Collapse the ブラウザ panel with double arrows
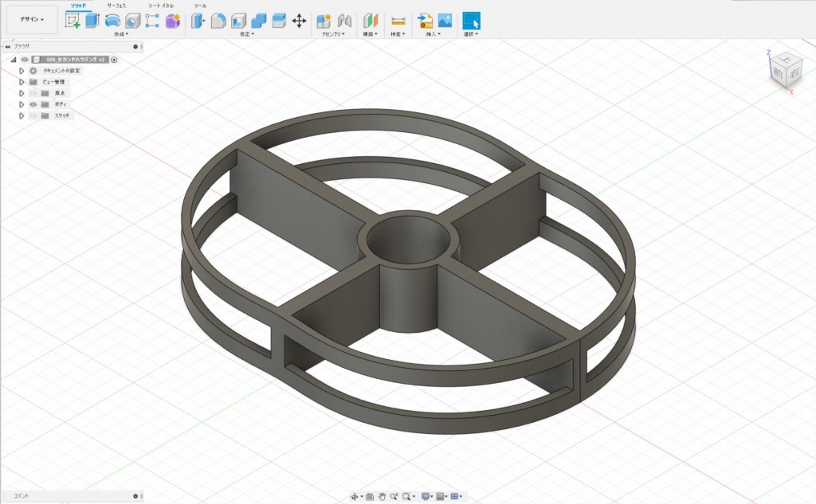The image size is (816, 504). click(x=8, y=46)
